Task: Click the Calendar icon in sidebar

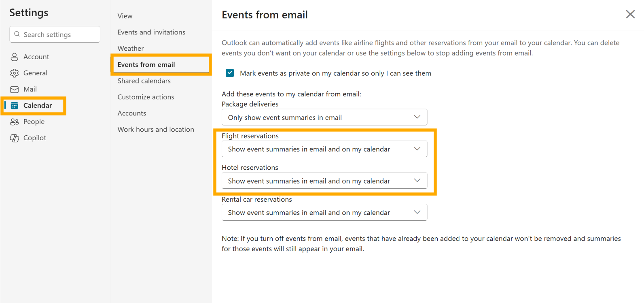Action: [15, 106]
